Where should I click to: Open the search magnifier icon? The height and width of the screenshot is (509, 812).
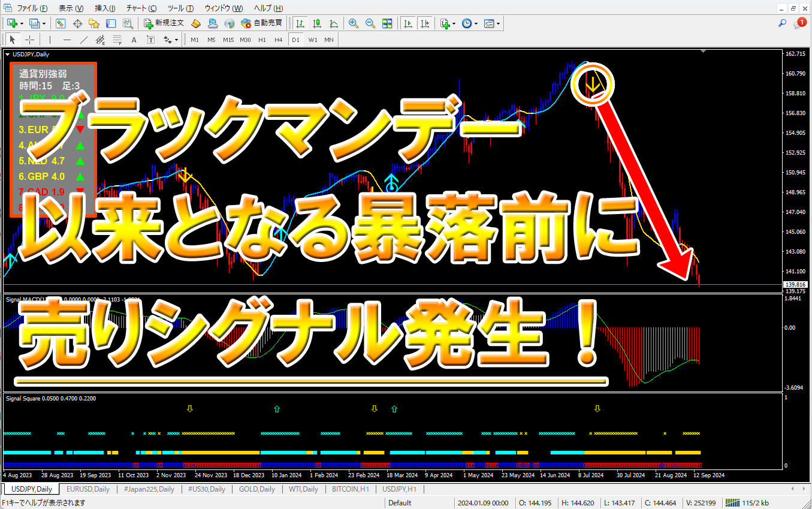782,23
